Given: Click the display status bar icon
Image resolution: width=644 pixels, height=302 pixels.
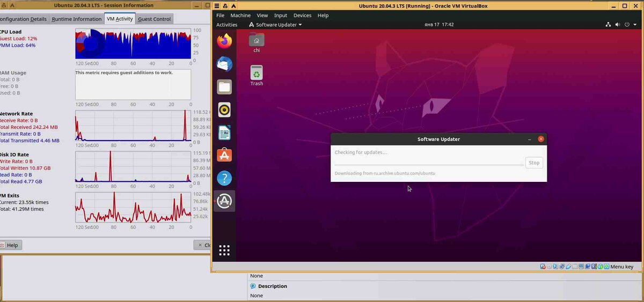Looking at the screenshot, I should (581, 267).
